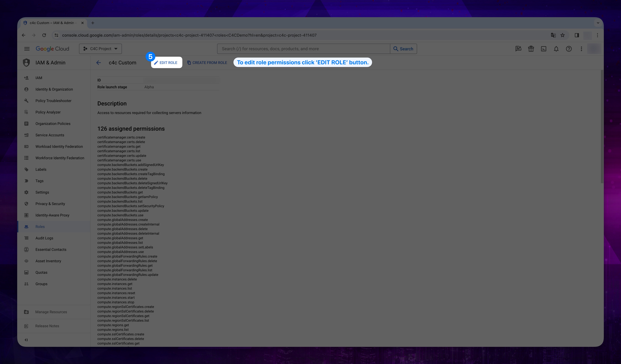This screenshot has width=621, height=364.
Task: Open Chrome three-dot menu
Action: pos(597,35)
